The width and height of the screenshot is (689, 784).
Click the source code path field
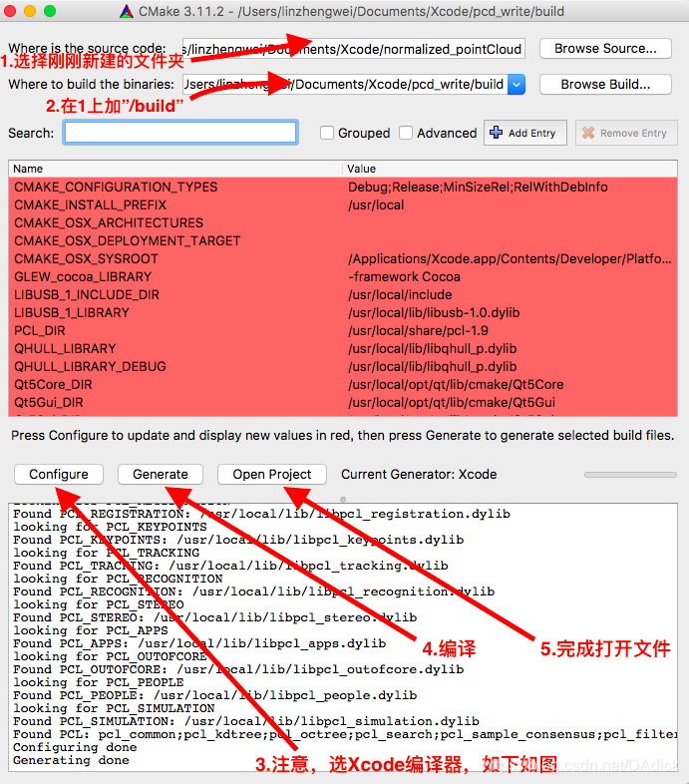(354, 49)
